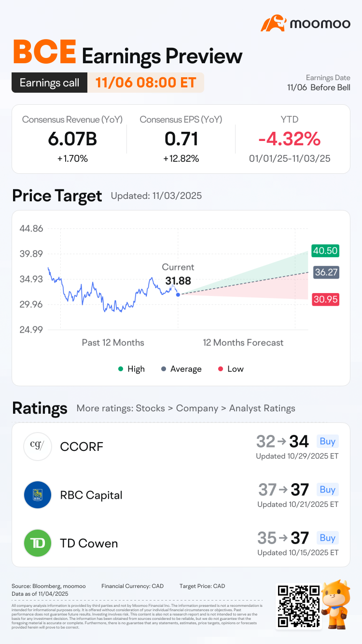Click the TD Cowen logo icon

38,543
